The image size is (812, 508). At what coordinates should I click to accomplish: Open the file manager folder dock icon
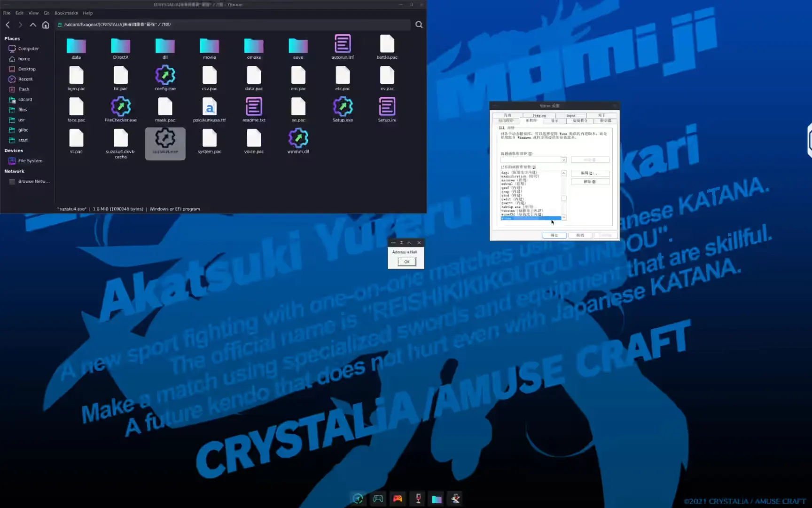click(x=437, y=499)
